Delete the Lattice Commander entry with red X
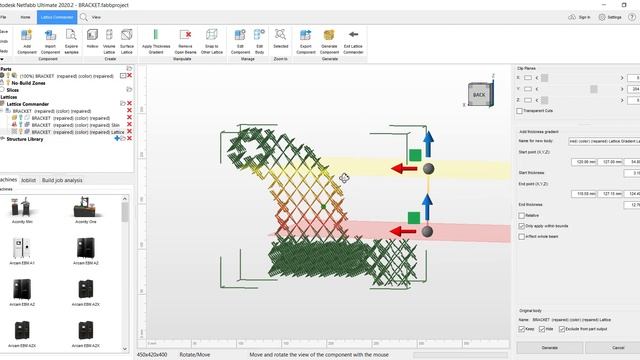This screenshot has height=360, width=640. click(x=129, y=104)
